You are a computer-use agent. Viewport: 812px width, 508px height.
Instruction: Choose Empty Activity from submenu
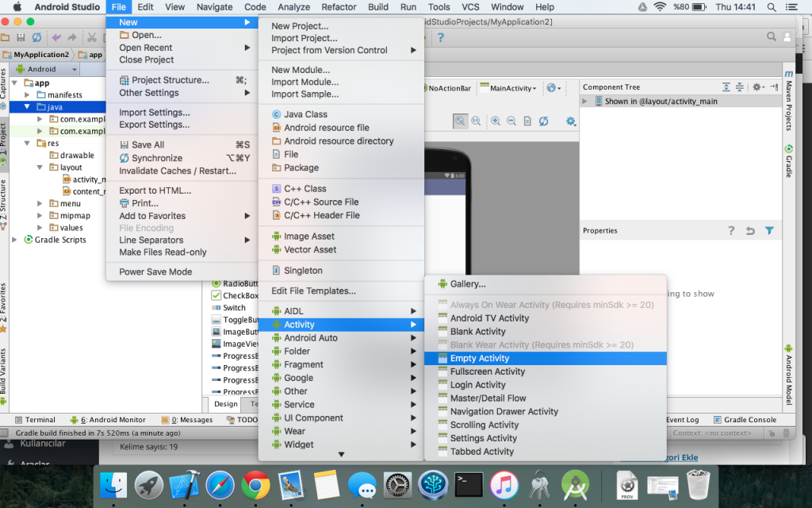pos(546,358)
